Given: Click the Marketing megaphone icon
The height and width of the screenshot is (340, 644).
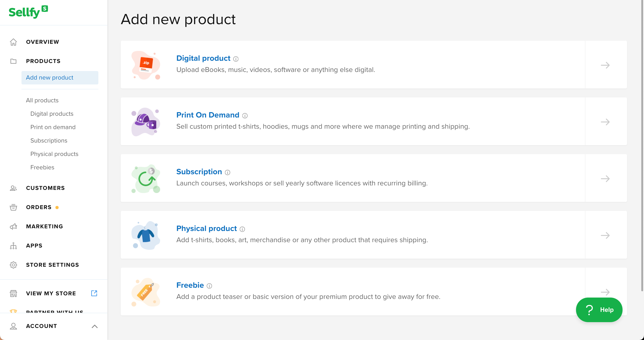Looking at the screenshot, I should pyautogui.click(x=13, y=227).
